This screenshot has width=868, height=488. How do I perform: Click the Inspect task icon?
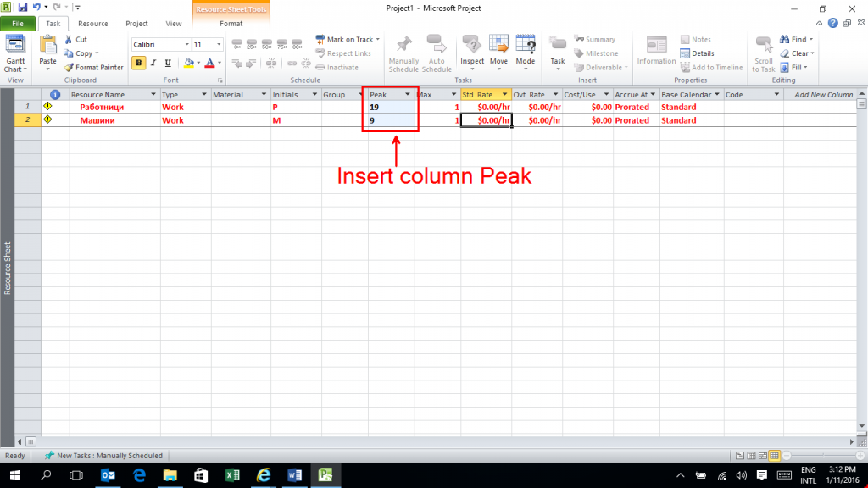[471, 45]
